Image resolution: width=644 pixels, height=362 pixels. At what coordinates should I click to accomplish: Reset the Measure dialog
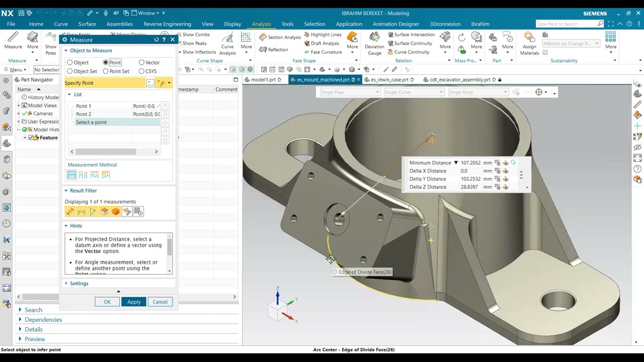pos(156,40)
